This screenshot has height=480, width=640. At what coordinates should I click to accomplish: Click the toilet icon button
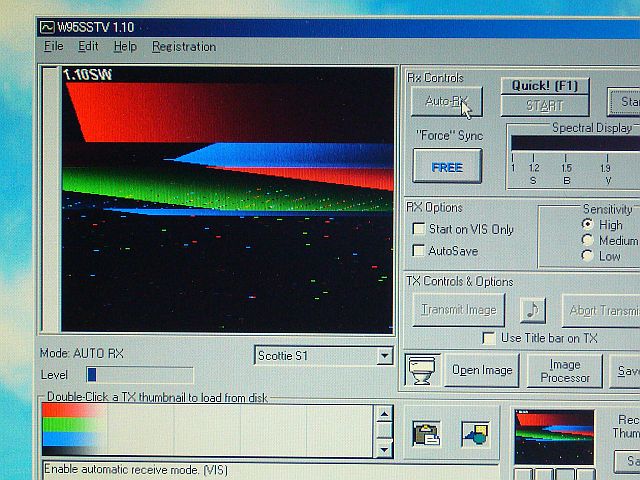pyautogui.click(x=422, y=369)
